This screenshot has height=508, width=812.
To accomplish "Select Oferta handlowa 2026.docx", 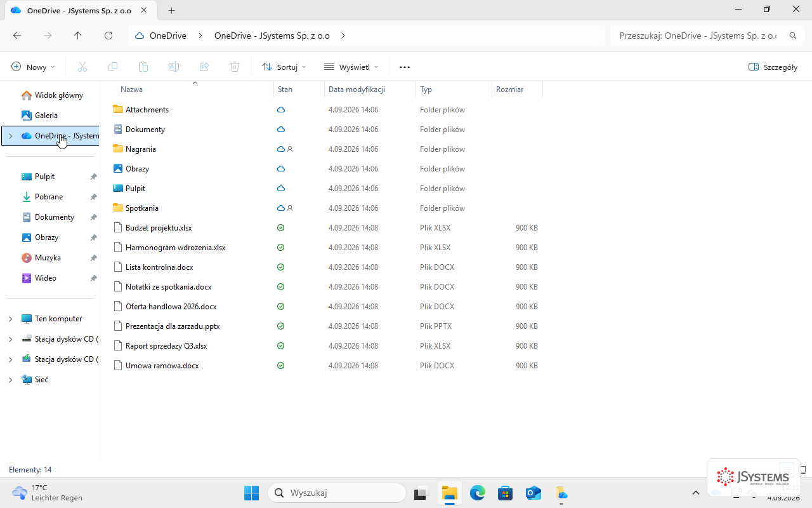I will click(171, 307).
